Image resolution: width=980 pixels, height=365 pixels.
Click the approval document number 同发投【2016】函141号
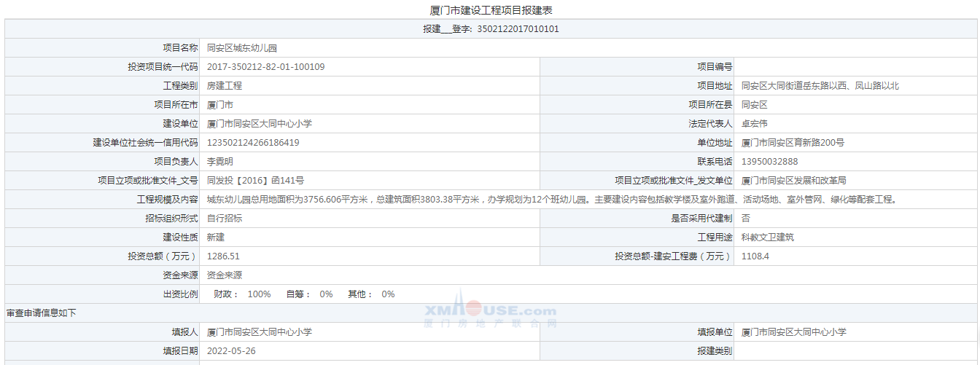pos(255,181)
